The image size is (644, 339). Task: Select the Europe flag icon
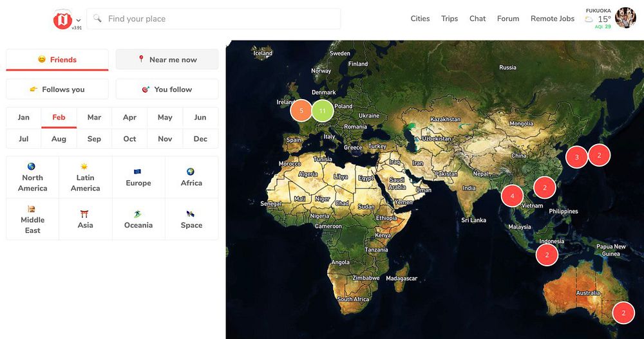pyautogui.click(x=138, y=171)
